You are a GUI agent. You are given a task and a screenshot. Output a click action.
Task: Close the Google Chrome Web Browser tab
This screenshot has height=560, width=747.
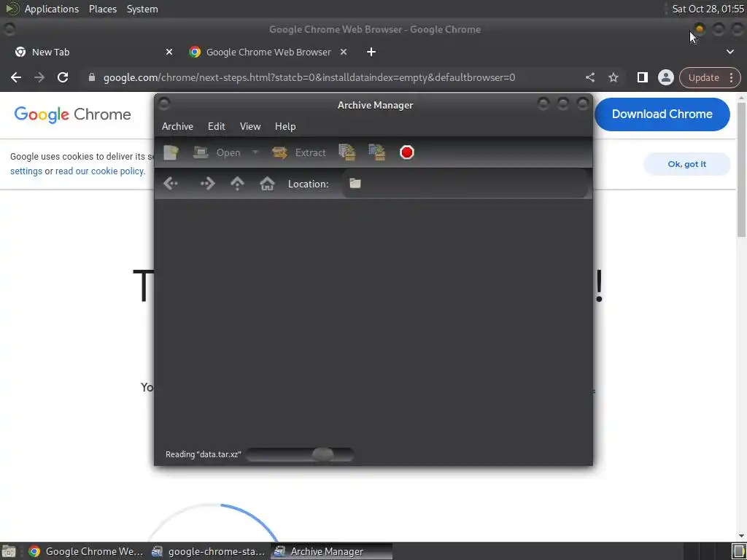344,52
